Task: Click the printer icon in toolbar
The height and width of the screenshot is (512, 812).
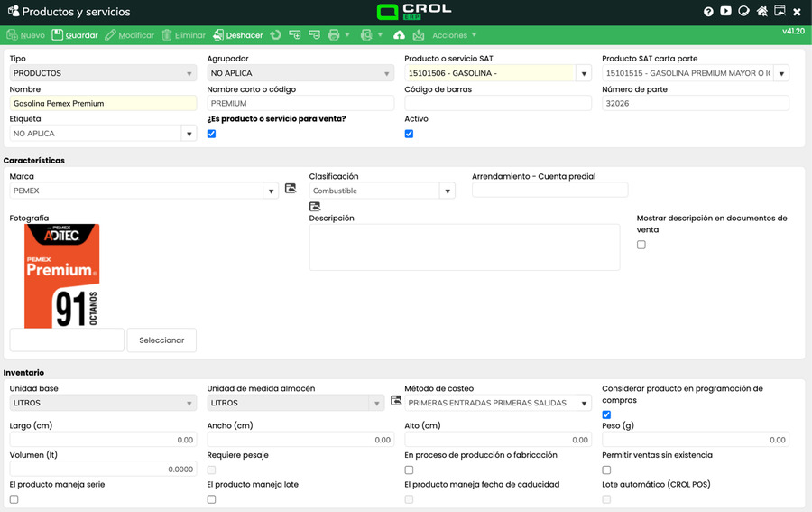Action: (x=334, y=35)
